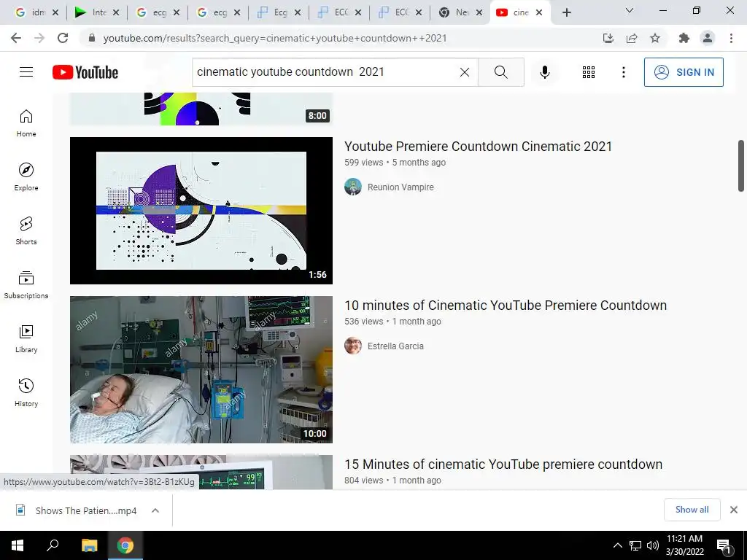This screenshot has width=747, height=560.
Task: Clear the search query with the X
Action: point(465,72)
